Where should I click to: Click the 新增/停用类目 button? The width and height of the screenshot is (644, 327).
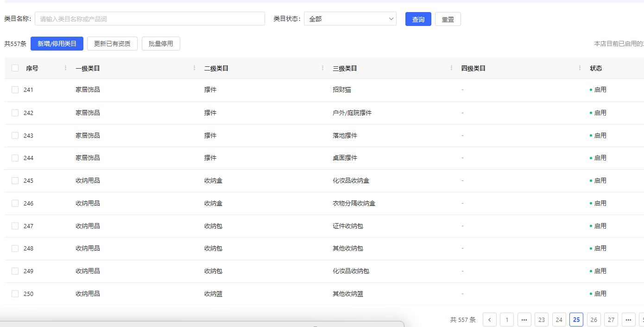coord(57,44)
